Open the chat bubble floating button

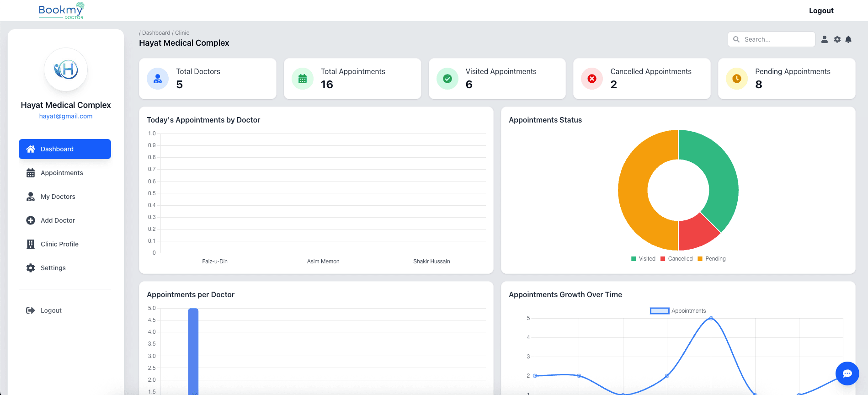tap(847, 374)
